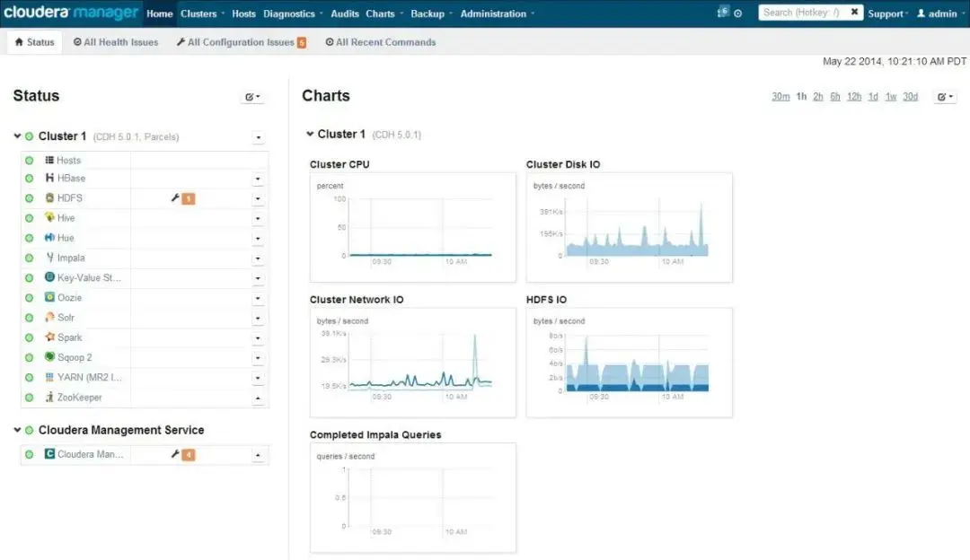
Task: Open the YARN service link
Action: (89, 378)
